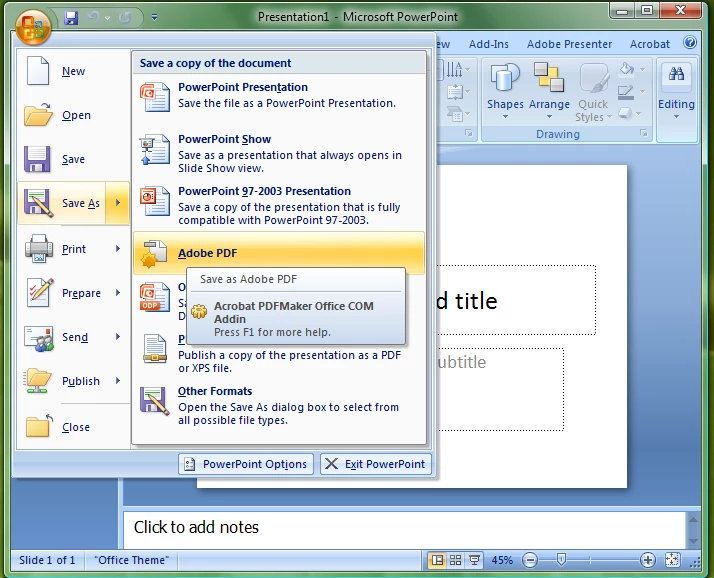Expand the Publish submenu arrow

[x=118, y=381]
